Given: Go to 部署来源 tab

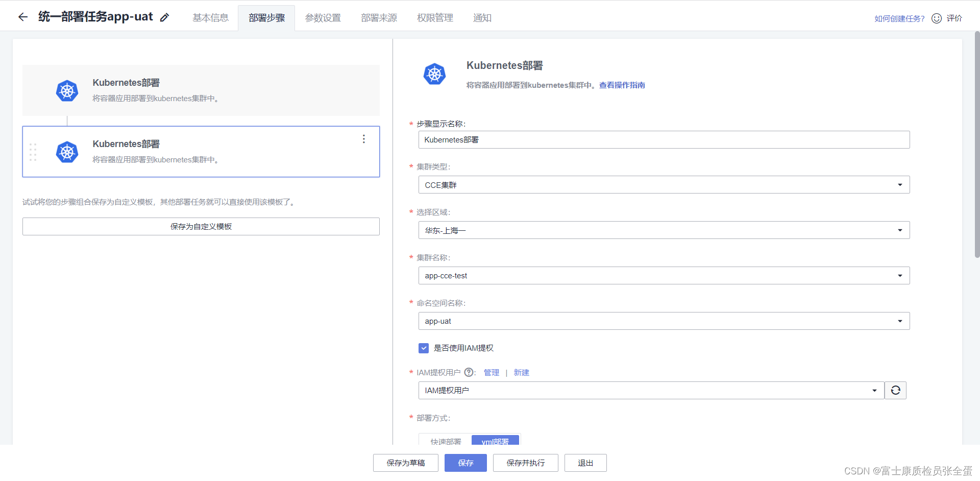Looking at the screenshot, I should [379, 18].
